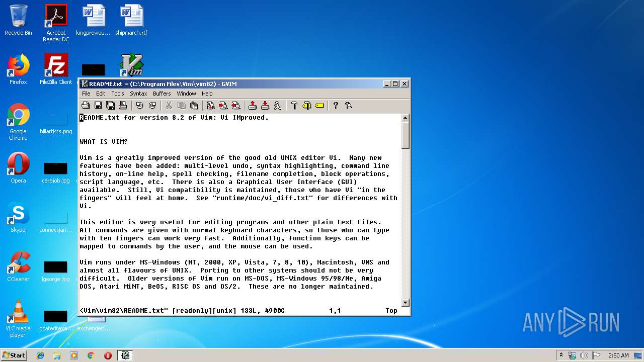Screen dimensions: 644x362
Task: Select the billartists.png desktop file
Action: tap(56, 123)
